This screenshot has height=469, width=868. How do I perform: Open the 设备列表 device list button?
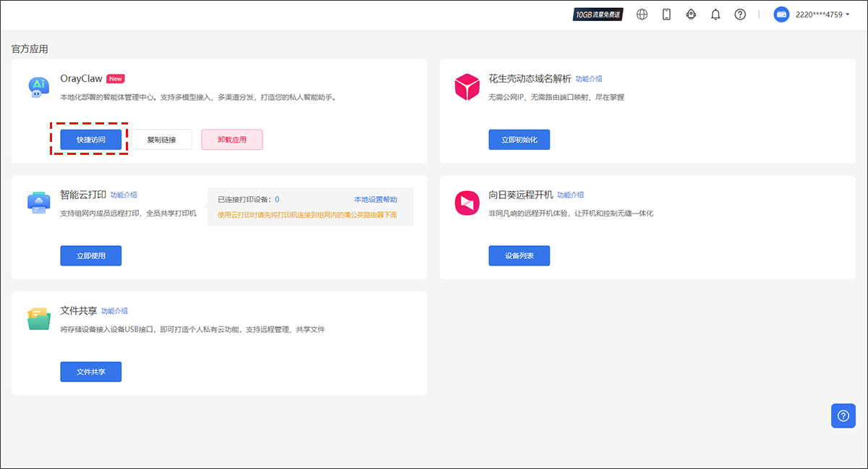point(519,255)
